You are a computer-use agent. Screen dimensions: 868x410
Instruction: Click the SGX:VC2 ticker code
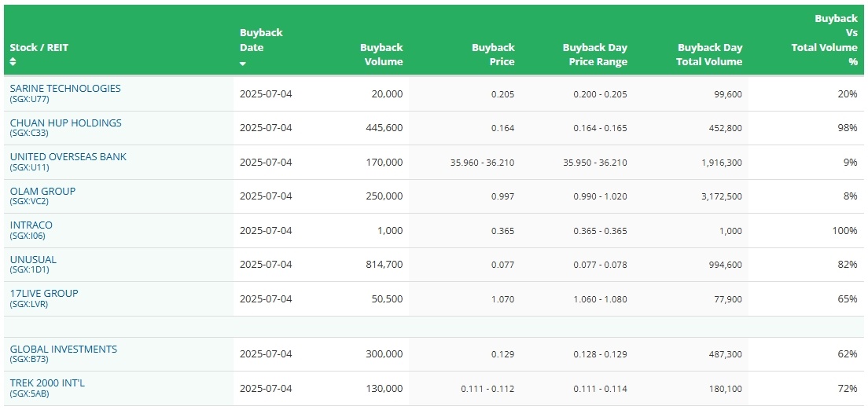point(29,201)
